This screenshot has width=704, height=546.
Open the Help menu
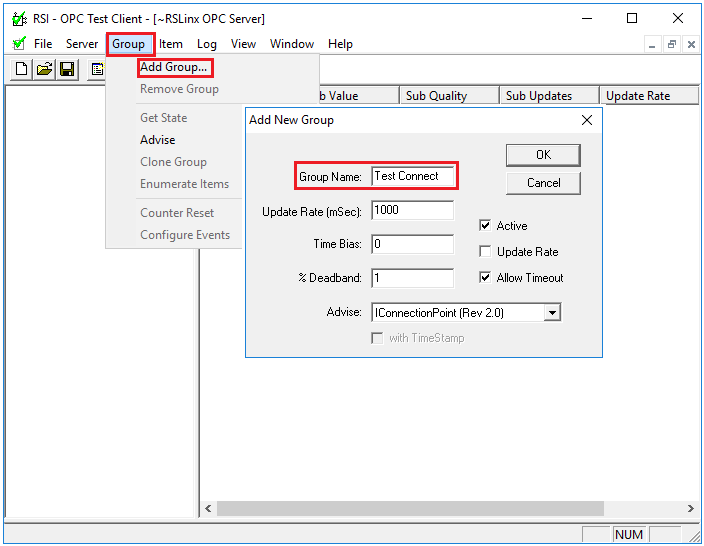coord(340,44)
